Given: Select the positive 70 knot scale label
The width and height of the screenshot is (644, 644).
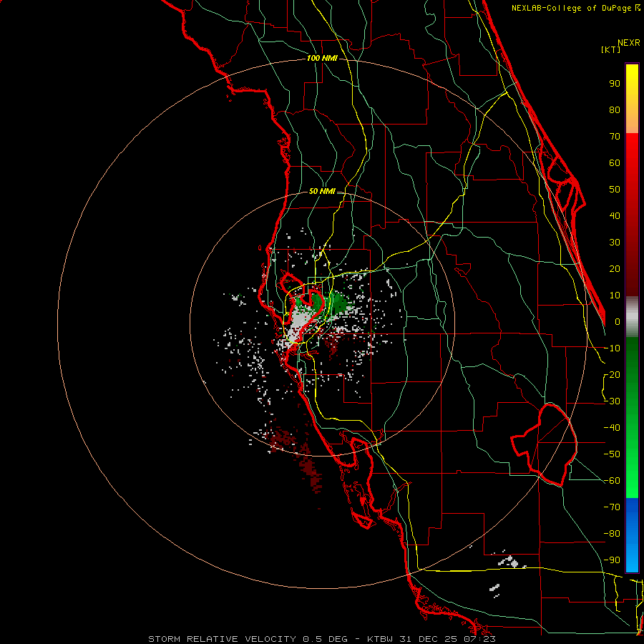Looking at the screenshot, I should [615, 137].
